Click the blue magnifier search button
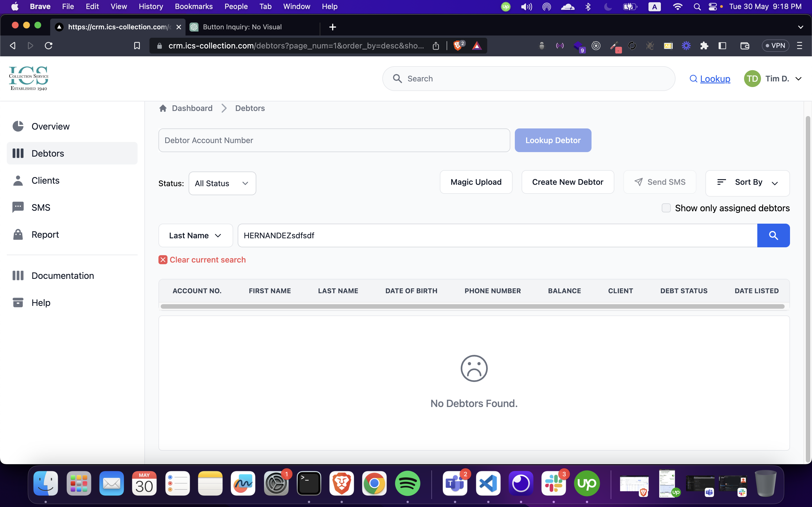The height and width of the screenshot is (507, 812). coord(773,235)
